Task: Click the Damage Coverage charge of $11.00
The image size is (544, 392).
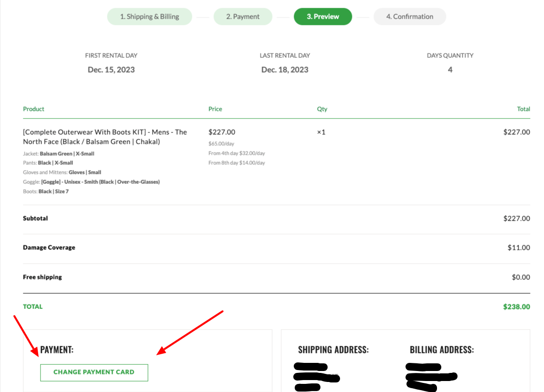Action: [x=518, y=247]
